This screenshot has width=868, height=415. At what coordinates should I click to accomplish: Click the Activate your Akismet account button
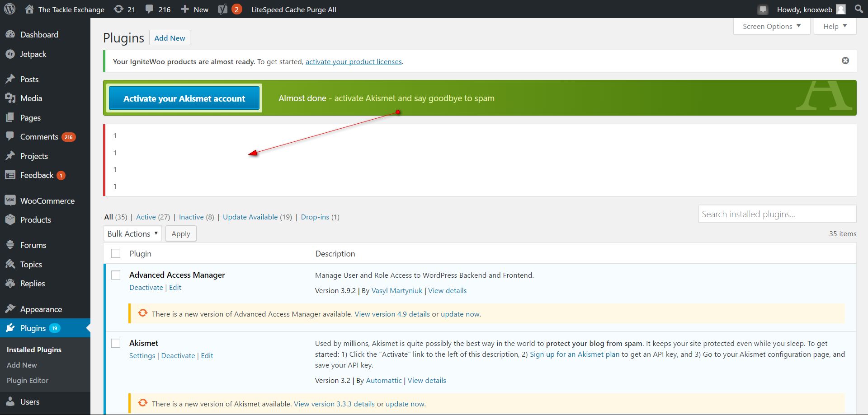pyautogui.click(x=184, y=98)
